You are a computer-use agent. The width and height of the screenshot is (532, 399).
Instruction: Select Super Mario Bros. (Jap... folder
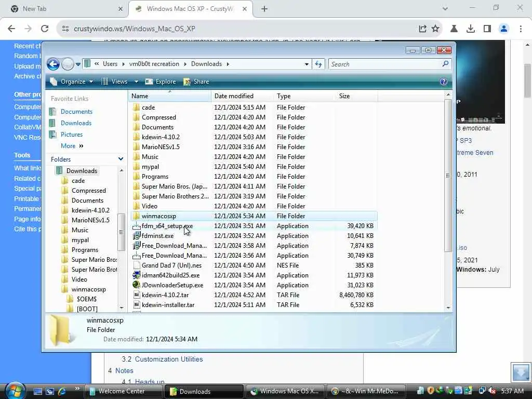[x=175, y=187]
